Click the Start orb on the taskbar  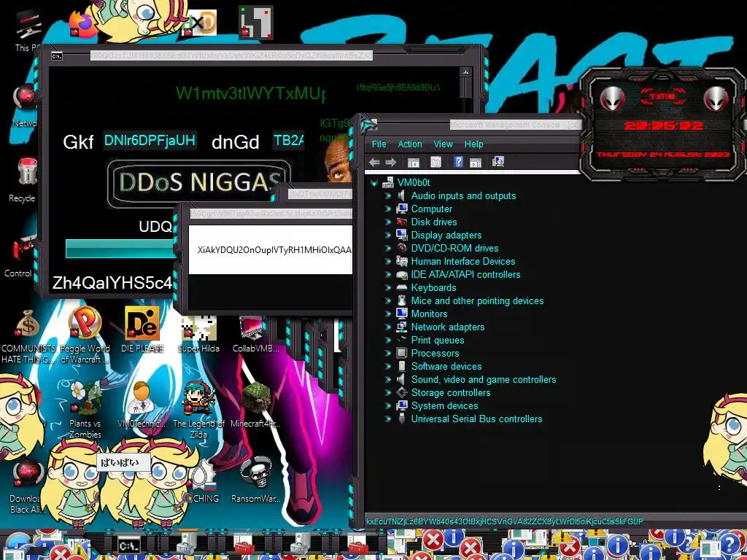[18, 545]
